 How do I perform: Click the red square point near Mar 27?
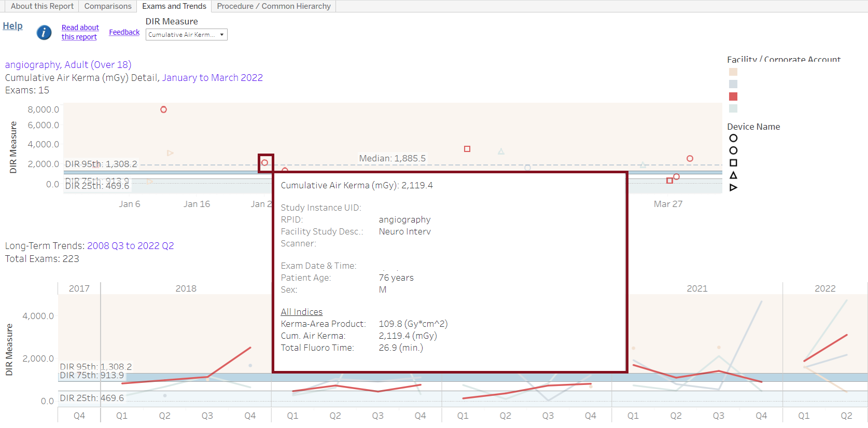(x=669, y=181)
